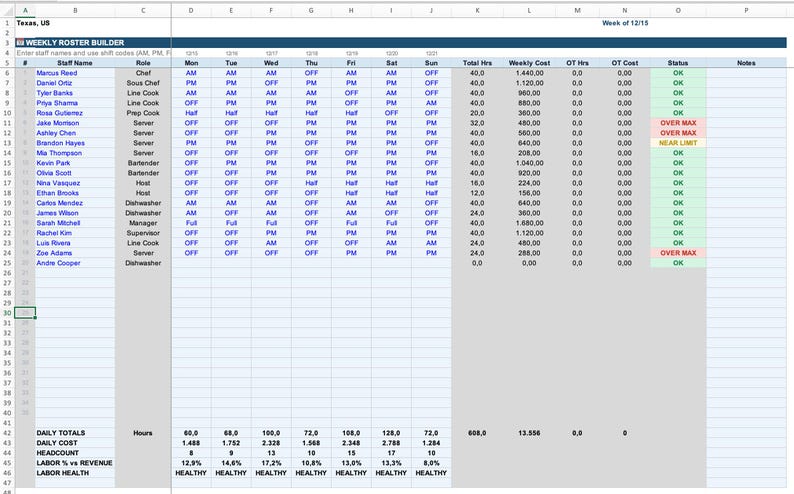This screenshot has height=494, width=794.
Task: Click Marcus Reed's weekly cost 1.440,00
Action: (x=529, y=73)
